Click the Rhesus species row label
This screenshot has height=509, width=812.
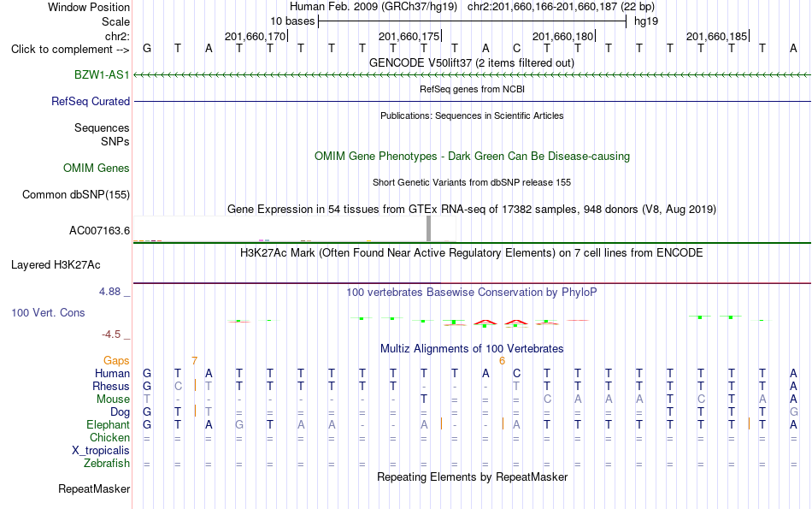pyautogui.click(x=111, y=387)
